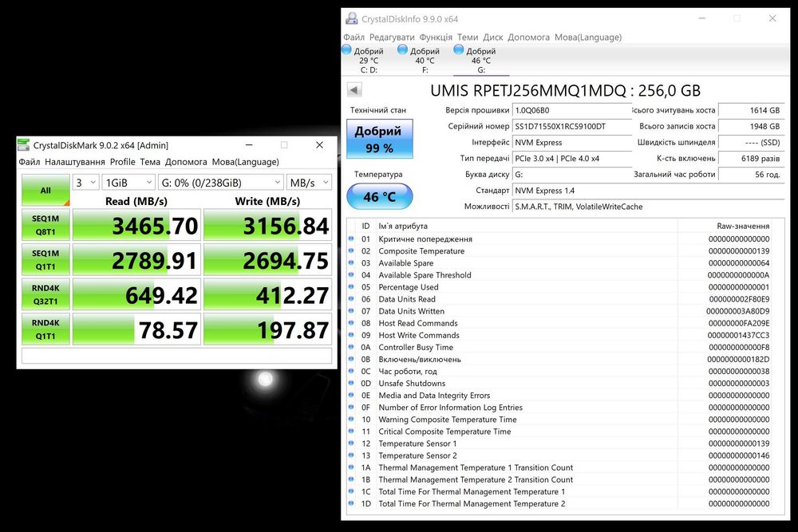
Task: Click status dot of Percentage Used row
Action: pyautogui.click(x=351, y=287)
